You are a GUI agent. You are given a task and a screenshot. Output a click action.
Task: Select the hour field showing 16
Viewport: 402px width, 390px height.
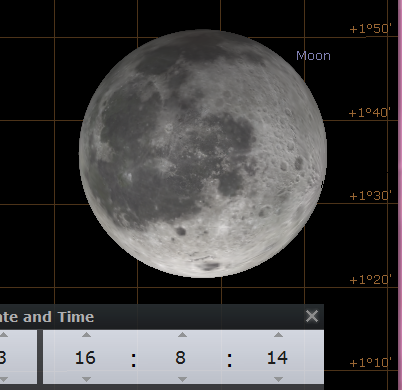(85, 358)
